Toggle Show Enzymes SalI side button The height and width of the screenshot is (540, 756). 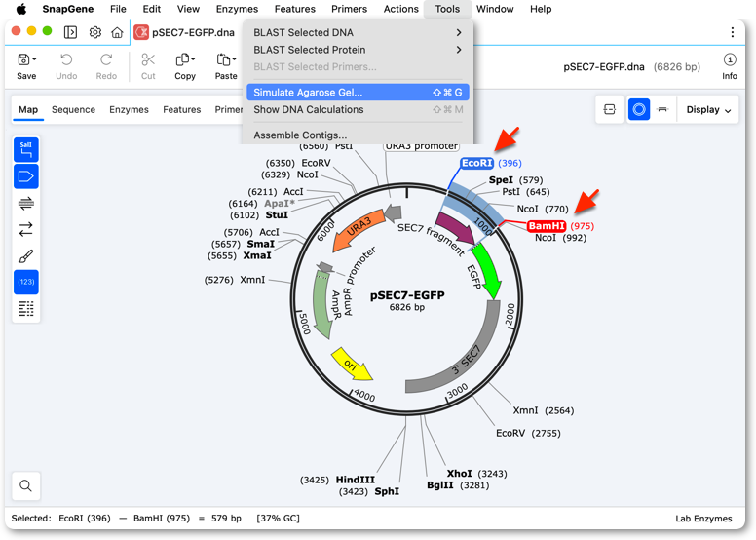[26, 149]
